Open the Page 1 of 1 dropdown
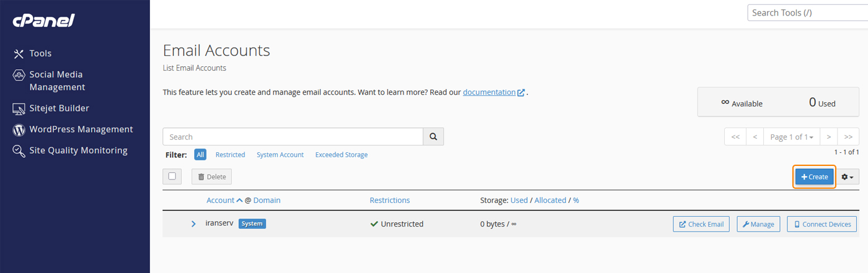 [792, 137]
